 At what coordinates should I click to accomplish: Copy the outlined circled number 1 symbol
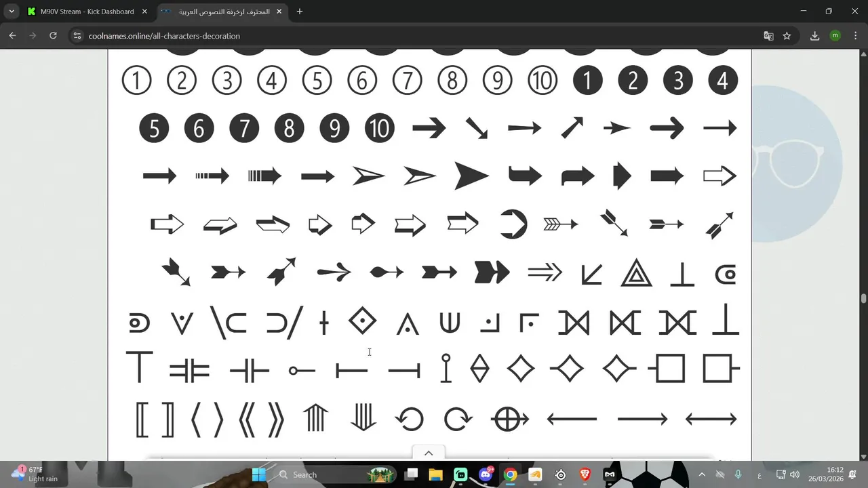(x=136, y=81)
